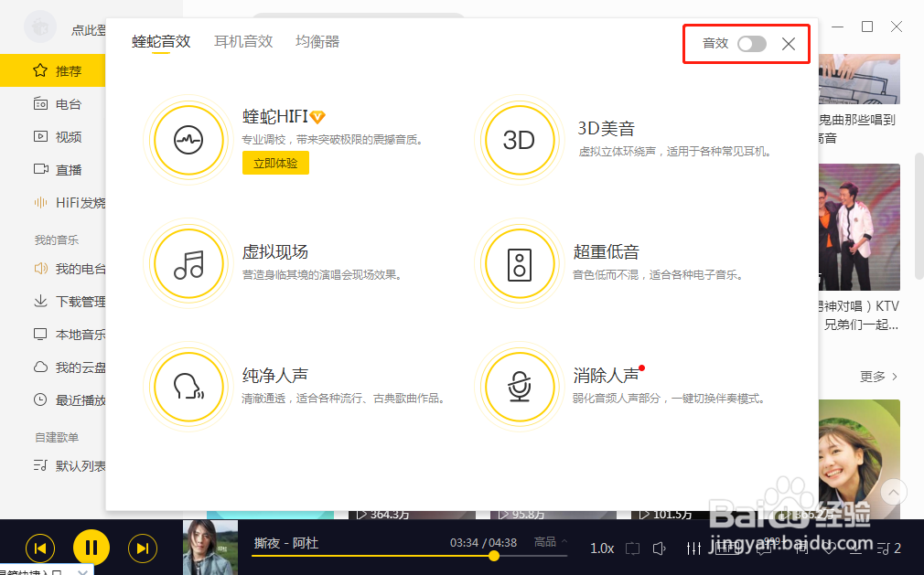Open the play queue list icon
924x575 pixels.
tap(888, 548)
